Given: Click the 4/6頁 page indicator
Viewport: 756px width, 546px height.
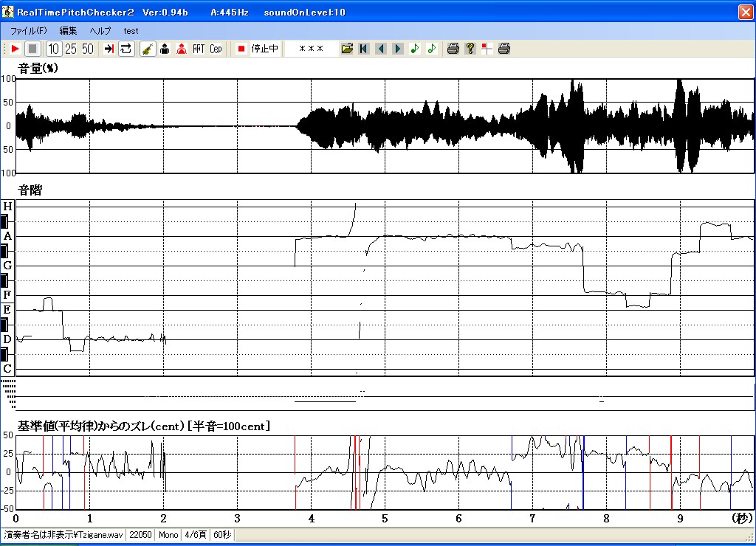Looking at the screenshot, I should (196, 535).
